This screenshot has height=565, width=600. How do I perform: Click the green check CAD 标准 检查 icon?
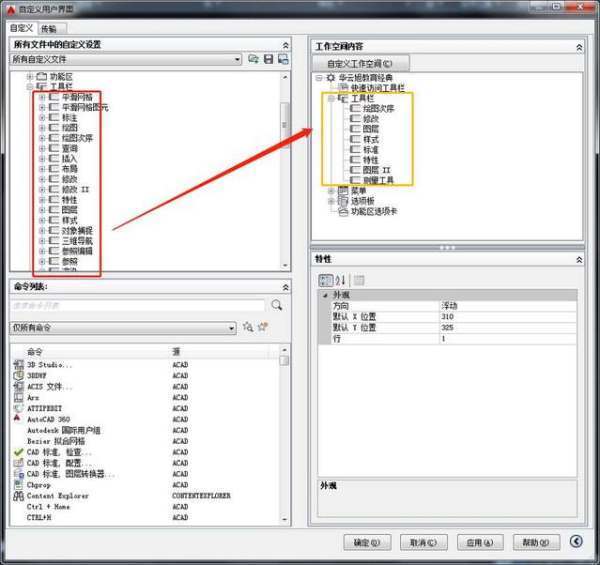tap(18, 452)
